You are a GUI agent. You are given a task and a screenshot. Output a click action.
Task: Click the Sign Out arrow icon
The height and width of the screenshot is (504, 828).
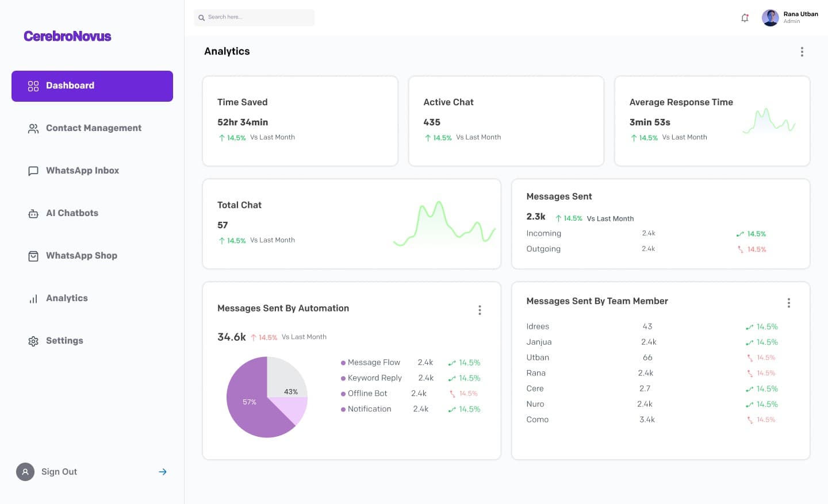coord(163,472)
